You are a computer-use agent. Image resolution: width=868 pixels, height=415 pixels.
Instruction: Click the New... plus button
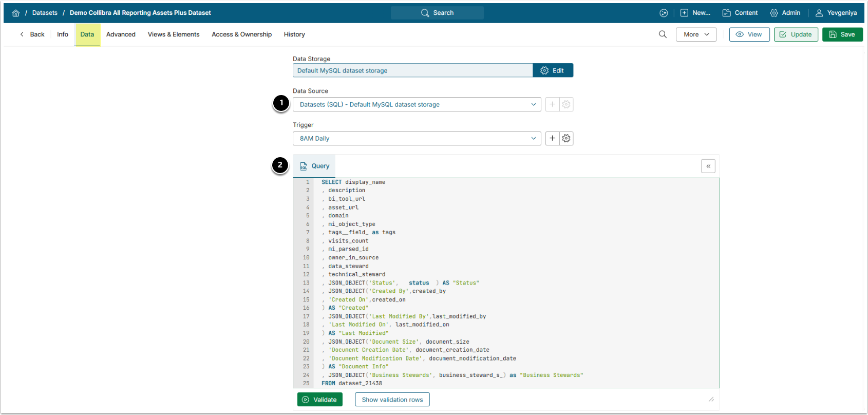(695, 13)
